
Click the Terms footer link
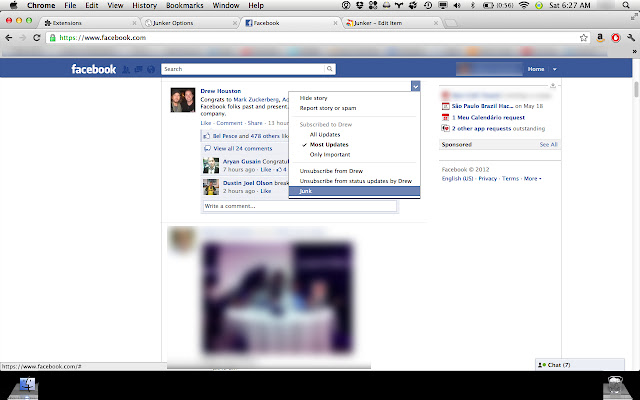510,179
